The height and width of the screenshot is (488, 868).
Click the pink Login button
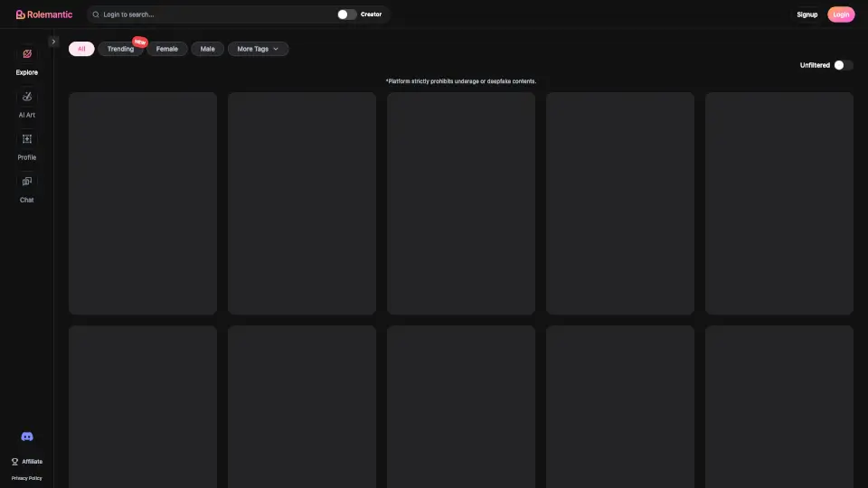(x=841, y=14)
